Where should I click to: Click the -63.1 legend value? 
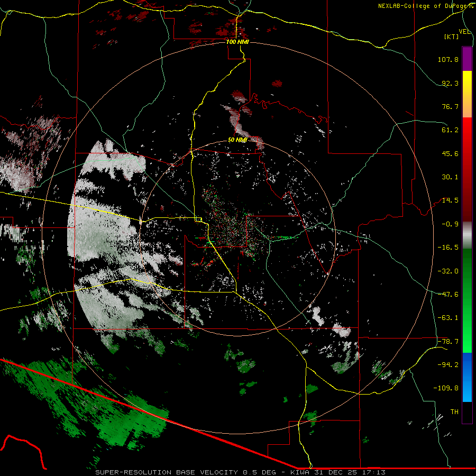click(x=448, y=318)
